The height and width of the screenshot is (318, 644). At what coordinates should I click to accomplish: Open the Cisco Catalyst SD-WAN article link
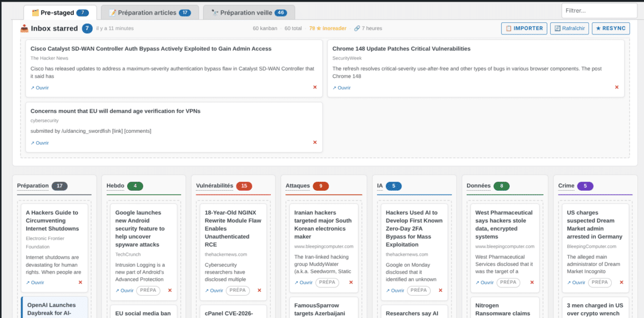click(40, 88)
